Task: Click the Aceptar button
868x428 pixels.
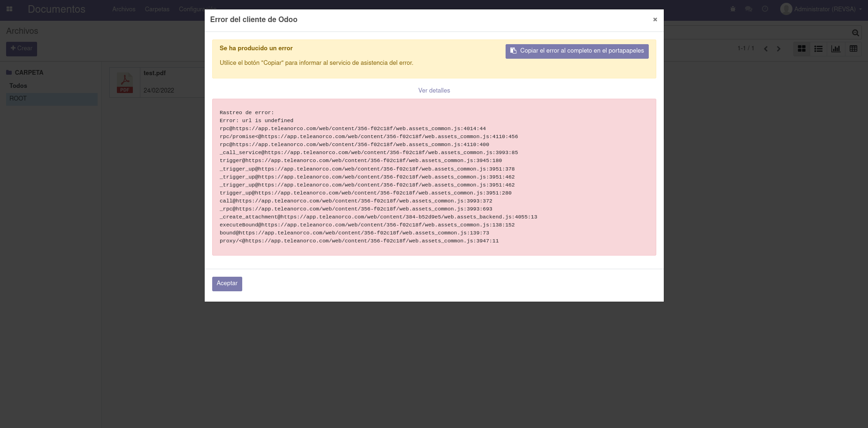Action: [x=227, y=283]
